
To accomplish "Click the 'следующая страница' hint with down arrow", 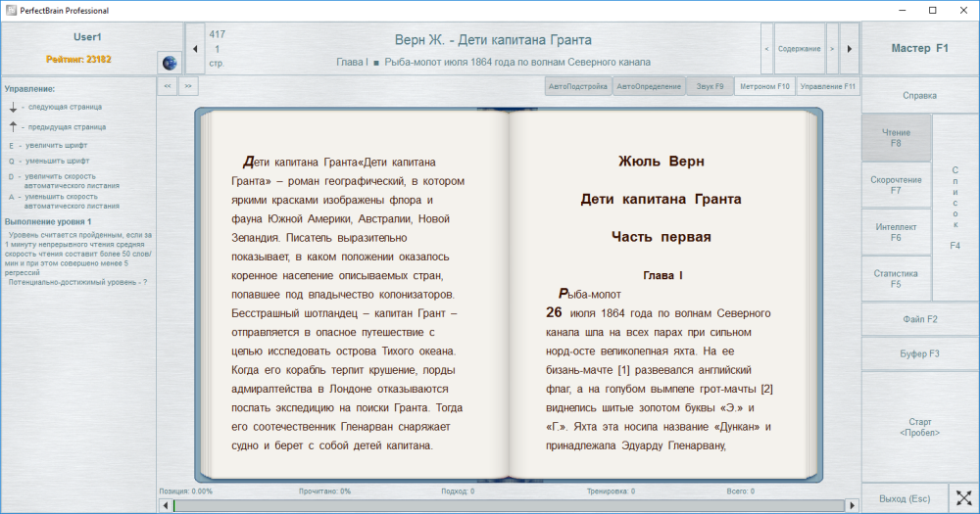I will pyautogui.click(x=55, y=107).
